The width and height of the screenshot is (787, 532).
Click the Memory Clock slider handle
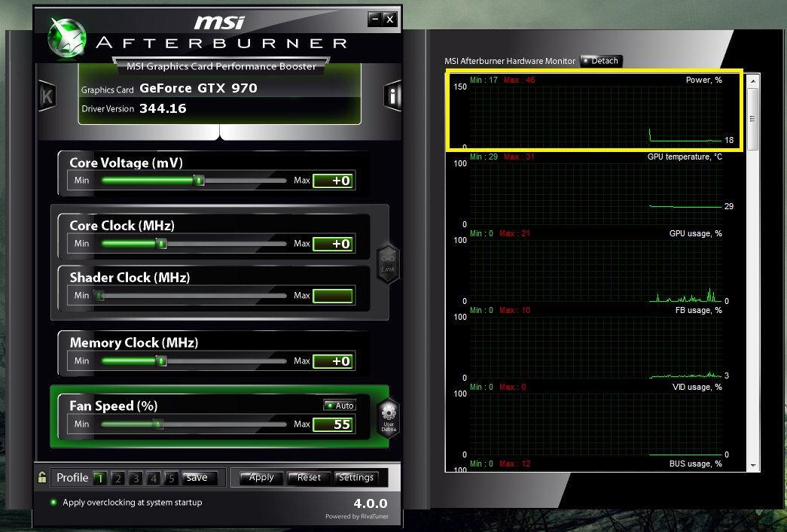click(x=160, y=360)
